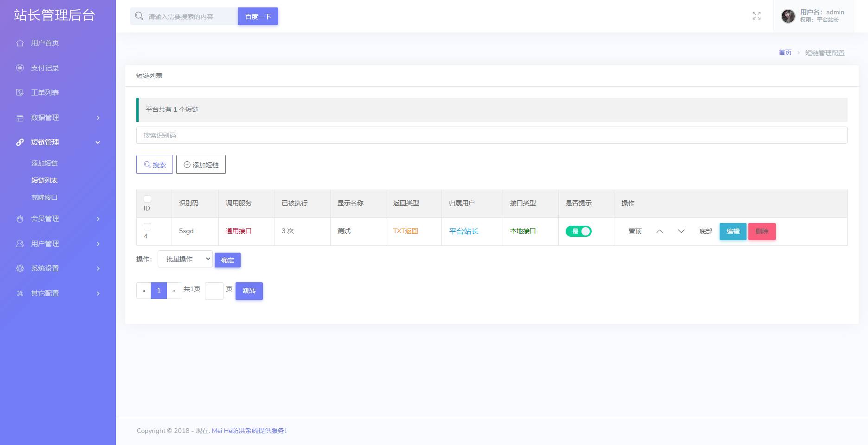The width and height of the screenshot is (868, 445).
Task: Click the magnifier icon in top search bar
Action: tap(139, 16)
